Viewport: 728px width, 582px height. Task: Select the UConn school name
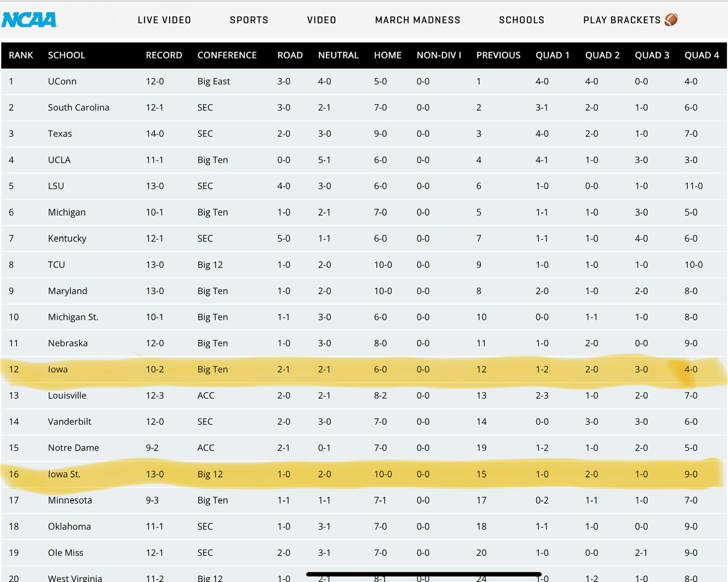[x=62, y=81]
